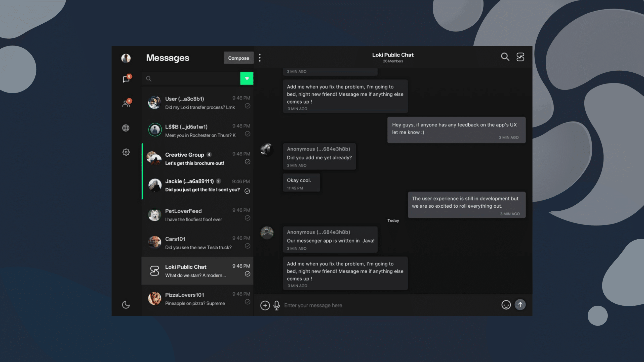Open the User (...a3c8b1) conversation
The width and height of the screenshot is (644, 362).
click(197, 103)
